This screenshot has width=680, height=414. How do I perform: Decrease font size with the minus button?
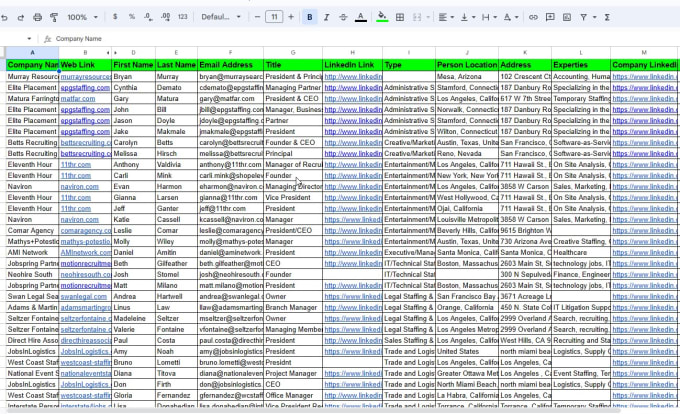point(257,17)
